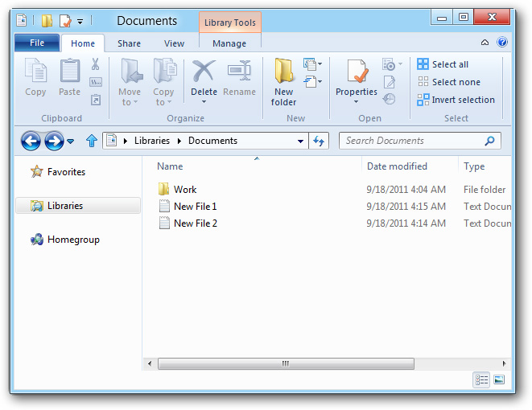Switch to large icons view

pyautogui.click(x=499, y=379)
